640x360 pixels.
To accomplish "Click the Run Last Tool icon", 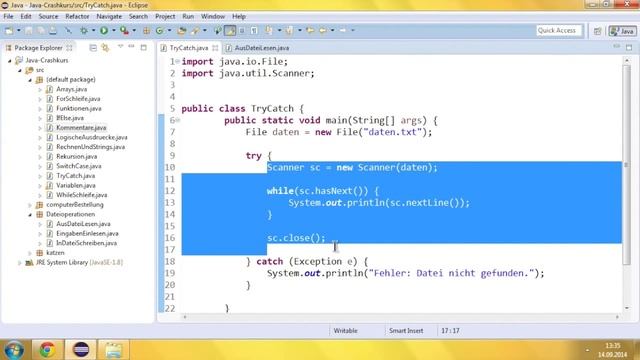I will pyautogui.click(x=124, y=31).
